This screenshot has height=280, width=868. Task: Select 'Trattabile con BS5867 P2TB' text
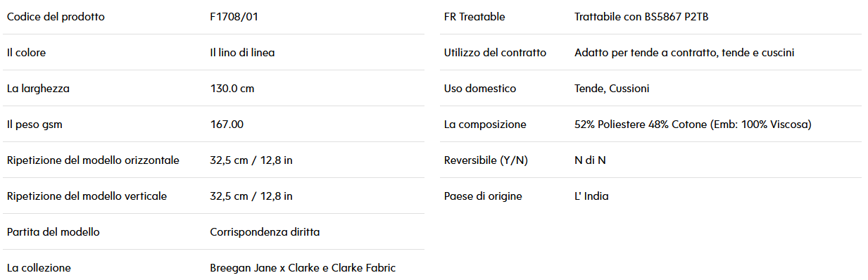[x=641, y=17]
